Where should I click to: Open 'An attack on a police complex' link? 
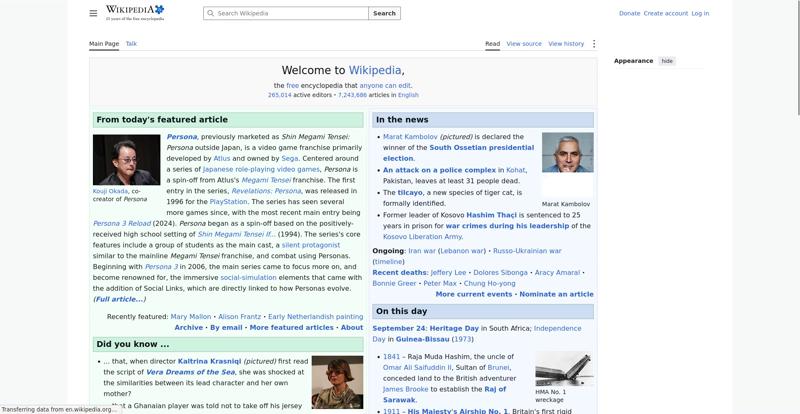439,170
